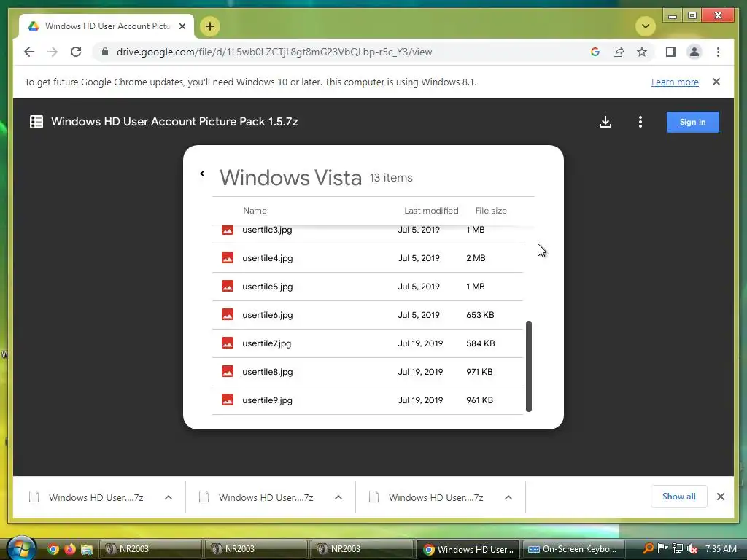
Task: Click the file list scrollbar thumb
Action: pyautogui.click(x=528, y=366)
